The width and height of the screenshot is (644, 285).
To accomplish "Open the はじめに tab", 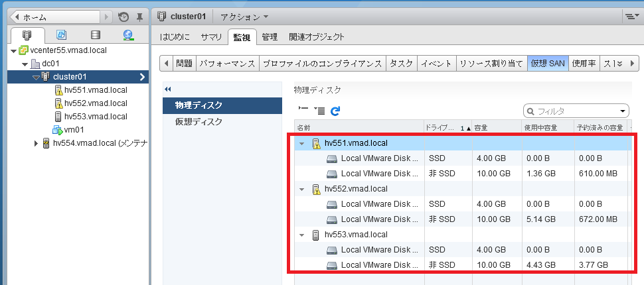I will click(x=175, y=37).
